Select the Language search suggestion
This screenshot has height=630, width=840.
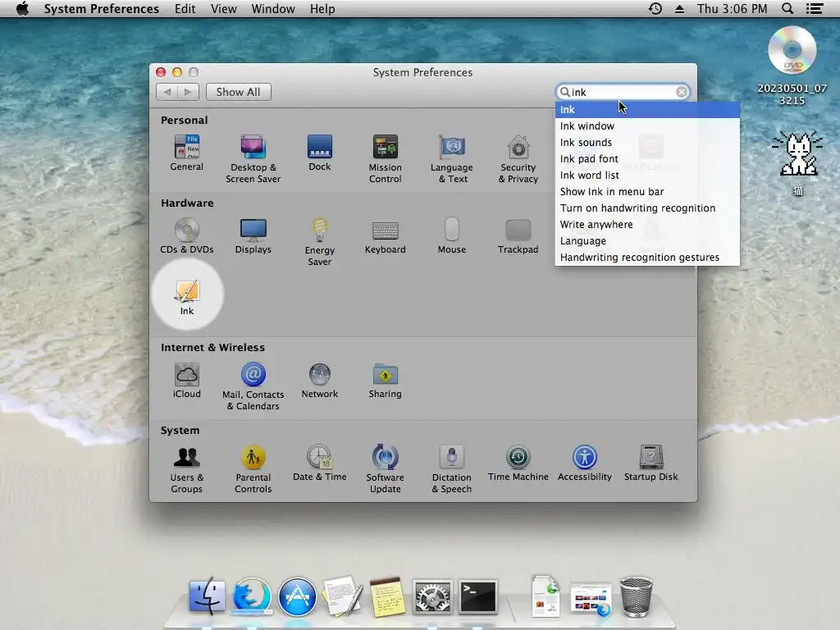pos(647,241)
